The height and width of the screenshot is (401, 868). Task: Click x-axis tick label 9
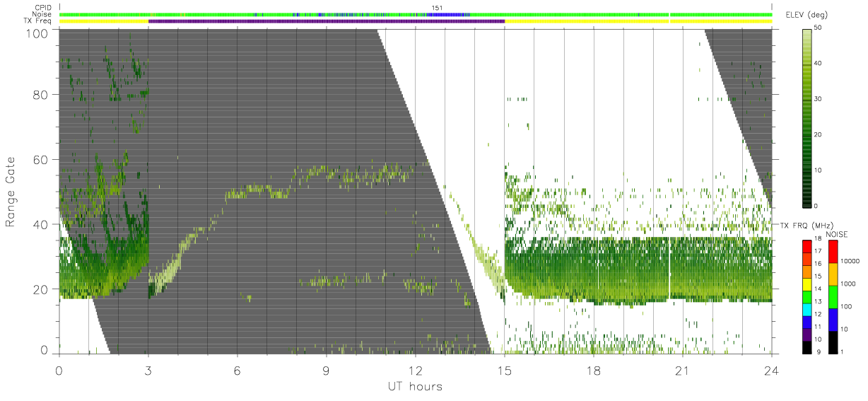coord(327,370)
